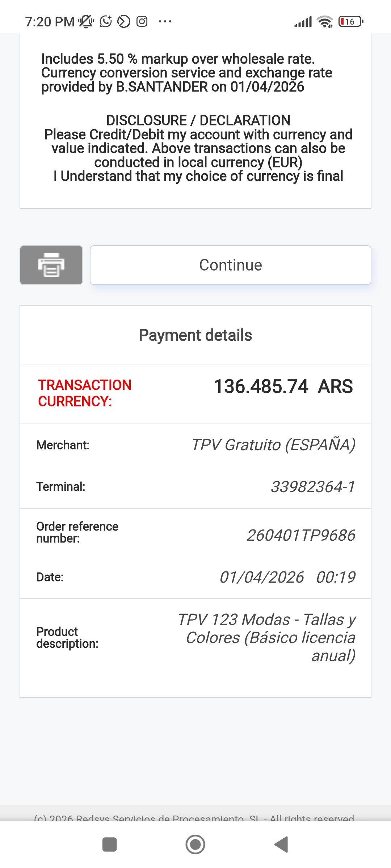Tap the order reference 260401TP9686

point(301,535)
